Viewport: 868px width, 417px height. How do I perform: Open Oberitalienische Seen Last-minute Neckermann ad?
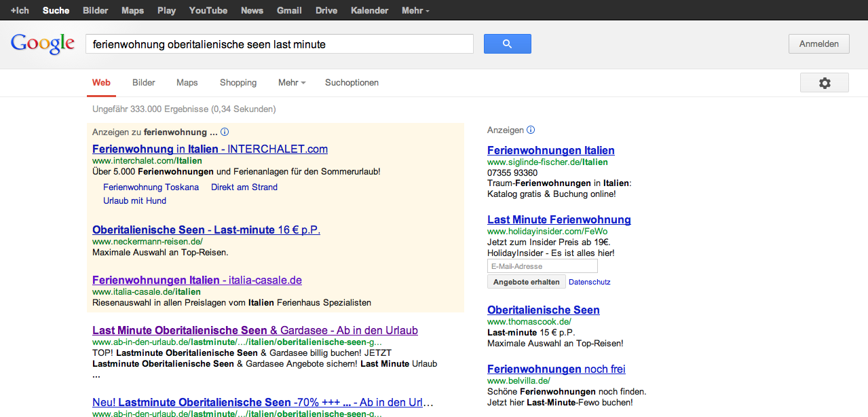point(206,230)
